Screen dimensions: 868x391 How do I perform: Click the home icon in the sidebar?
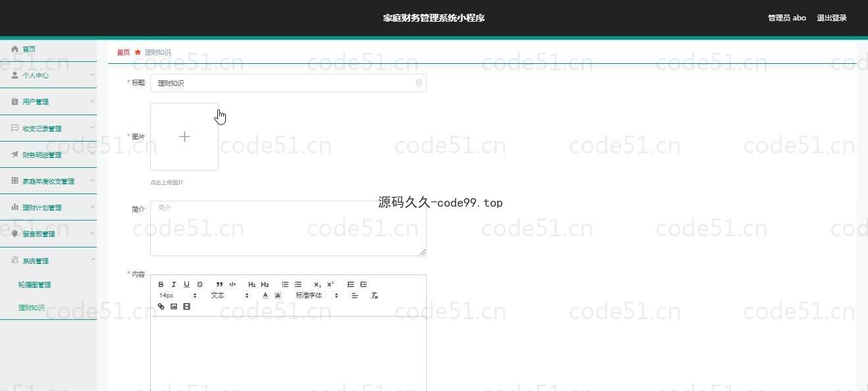[14, 49]
